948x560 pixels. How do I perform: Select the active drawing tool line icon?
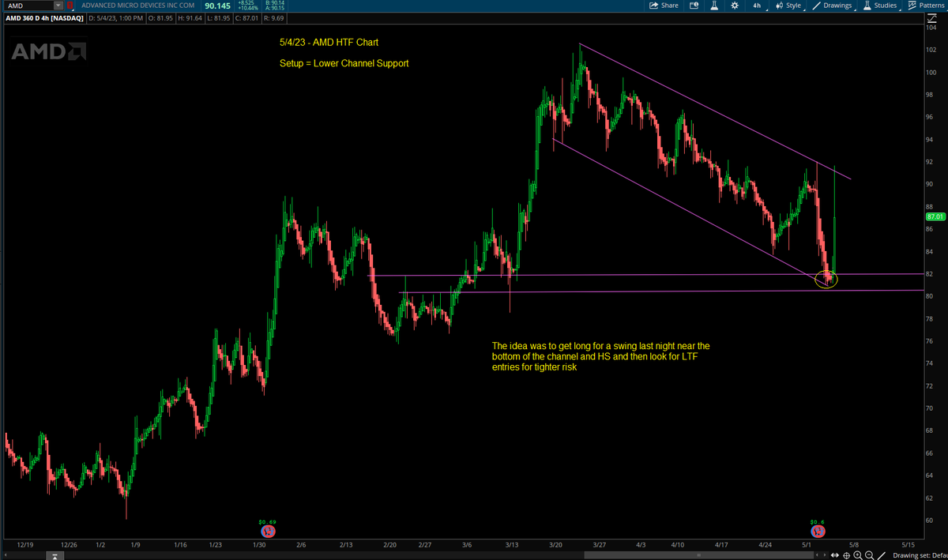(882, 555)
